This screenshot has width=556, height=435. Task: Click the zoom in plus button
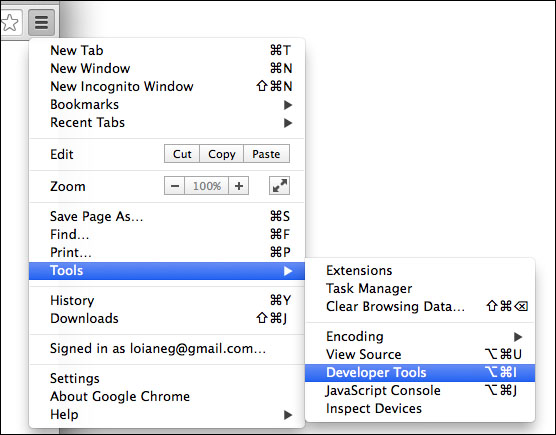(239, 186)
